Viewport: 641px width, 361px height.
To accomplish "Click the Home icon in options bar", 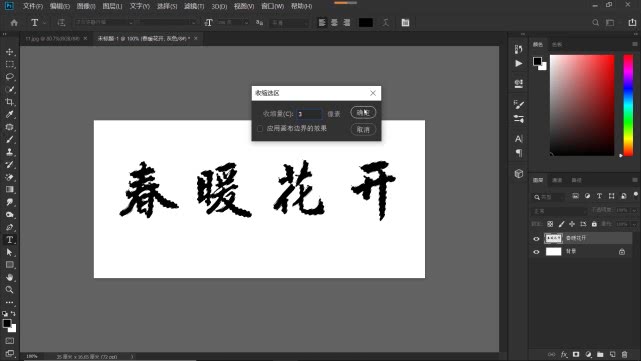I will [14, 23].
